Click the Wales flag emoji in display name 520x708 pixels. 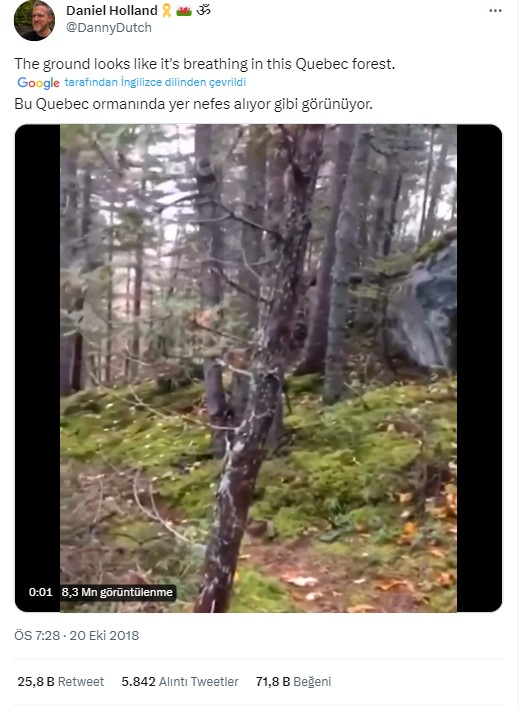pyautogui.click(x=184, y=10)
